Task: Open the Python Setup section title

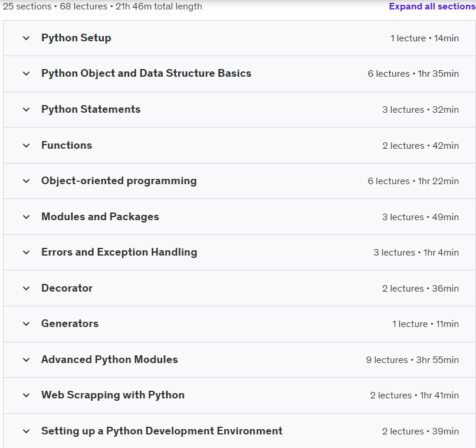Action: pos(76,38)
